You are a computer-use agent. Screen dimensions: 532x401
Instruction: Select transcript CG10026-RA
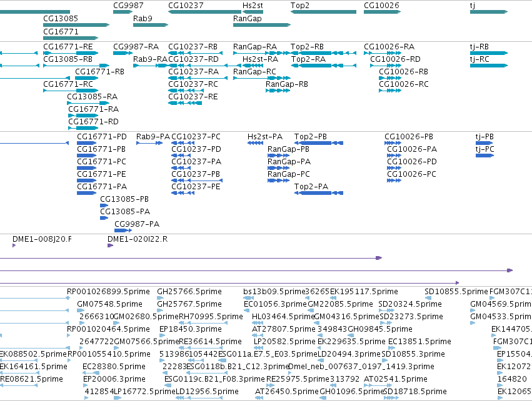point(389,46)
